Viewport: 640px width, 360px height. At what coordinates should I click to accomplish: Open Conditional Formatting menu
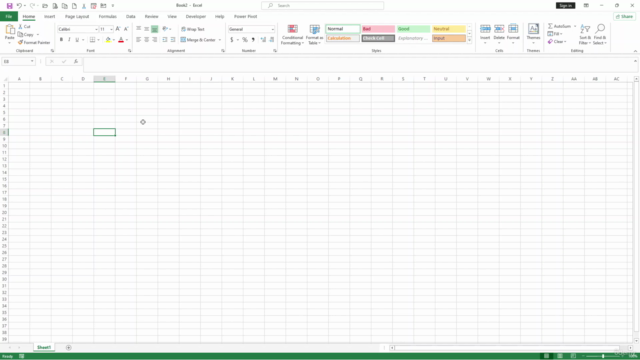tap(292, 34)
